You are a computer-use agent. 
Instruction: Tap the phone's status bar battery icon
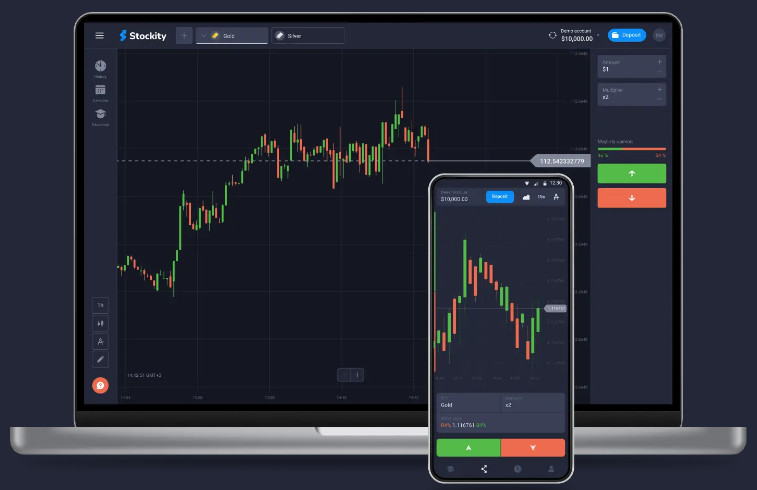(545, 183)
